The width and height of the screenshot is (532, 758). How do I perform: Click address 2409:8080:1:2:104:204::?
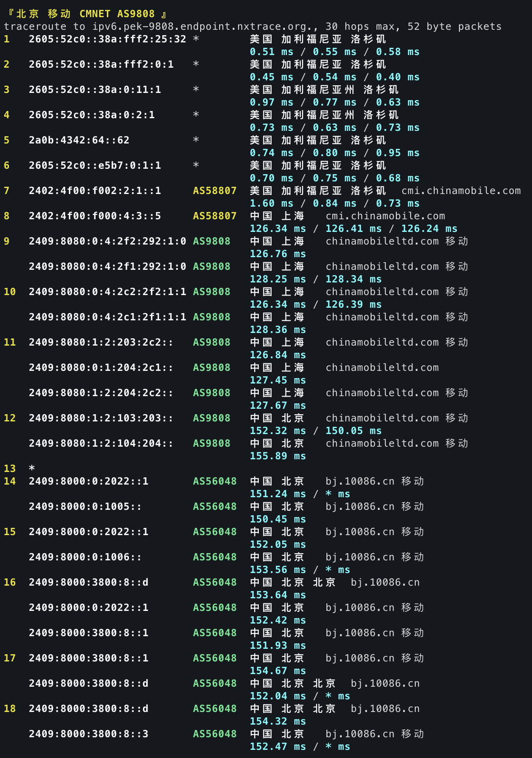(101, 444)
